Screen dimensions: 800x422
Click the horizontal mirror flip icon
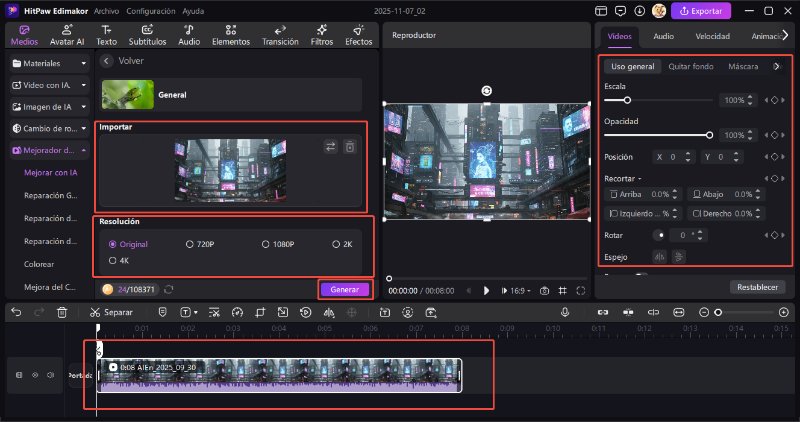659,256
